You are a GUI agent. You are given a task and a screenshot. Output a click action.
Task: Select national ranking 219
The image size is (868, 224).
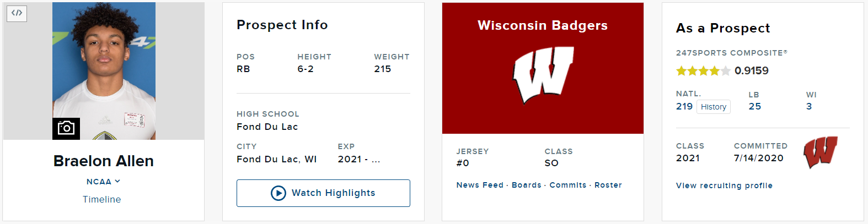(684, 106)
